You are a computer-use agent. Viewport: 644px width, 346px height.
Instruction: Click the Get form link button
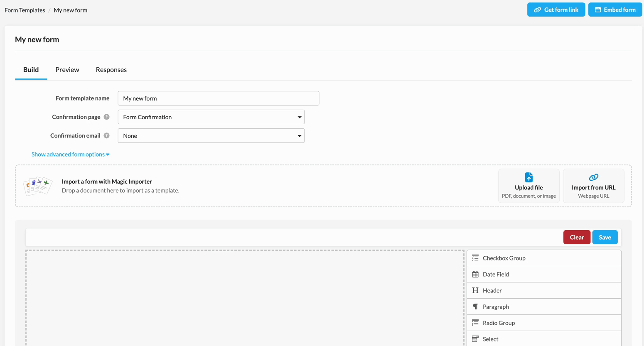click(556, 10)
